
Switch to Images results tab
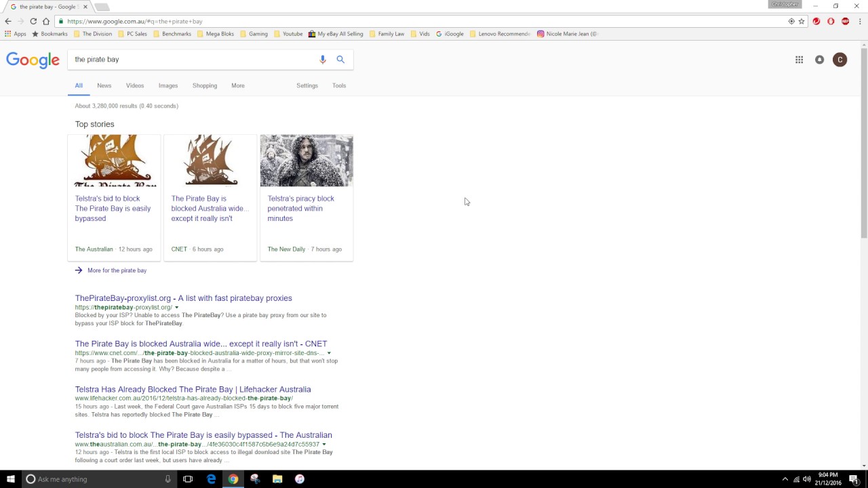[x=168, y=86]
